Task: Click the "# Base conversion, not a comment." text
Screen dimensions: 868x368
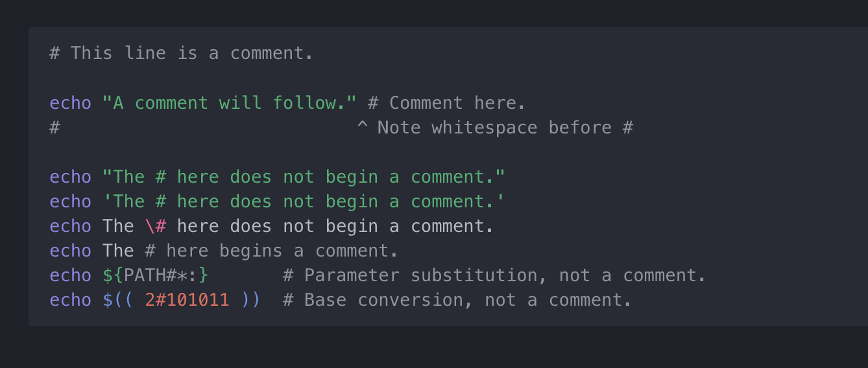Action: pyautogui.click(x=457, y=300)
